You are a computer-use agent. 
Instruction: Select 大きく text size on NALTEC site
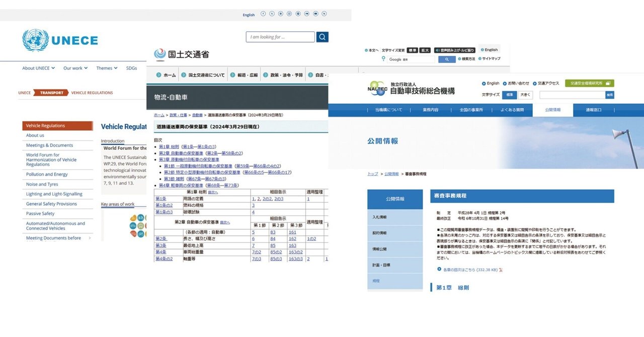point(525,95)
